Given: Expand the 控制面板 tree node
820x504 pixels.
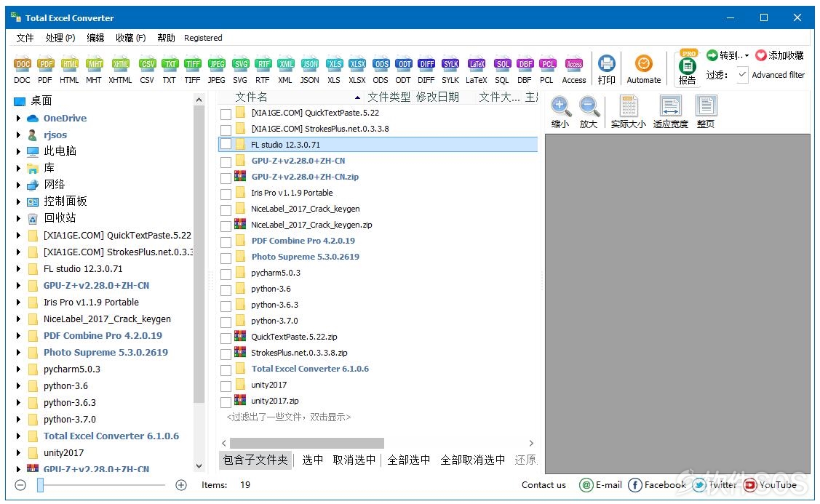Looking at the screenshot, I should click(x=19, y=201).
